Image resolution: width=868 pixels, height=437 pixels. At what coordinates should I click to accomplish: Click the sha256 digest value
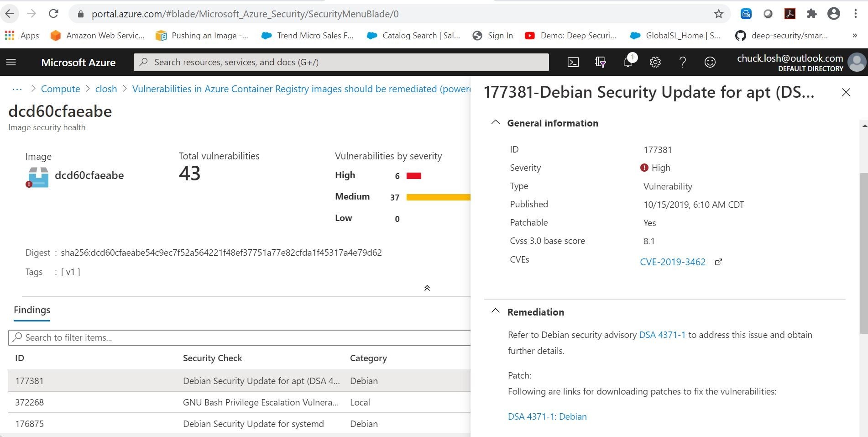[x=221, y=253]
